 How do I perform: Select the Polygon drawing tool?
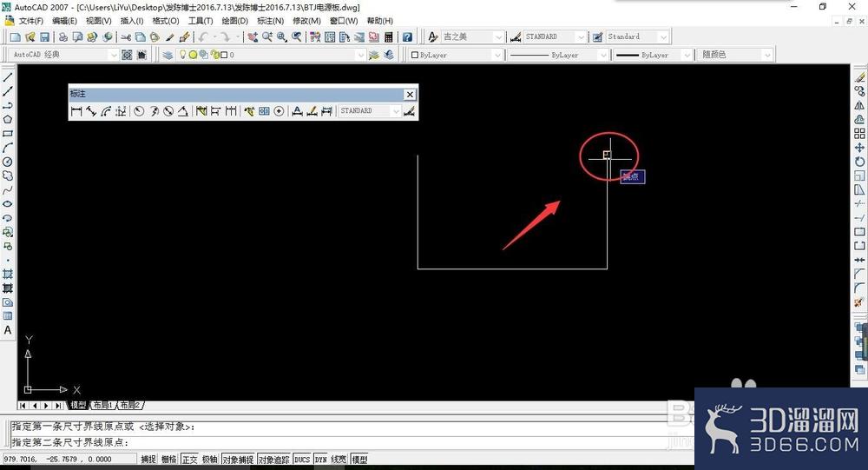8,119
